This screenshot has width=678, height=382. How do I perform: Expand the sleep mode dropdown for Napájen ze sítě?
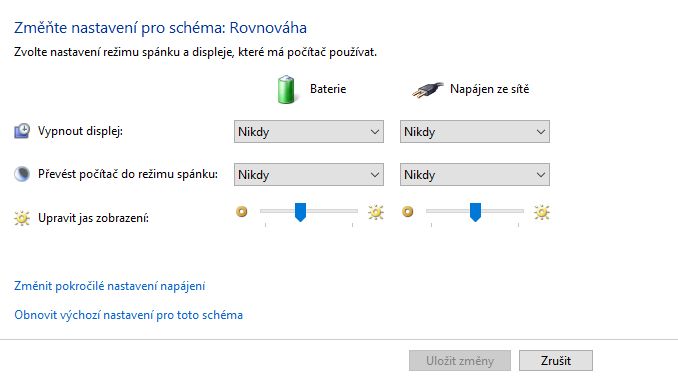click(475, 174)
